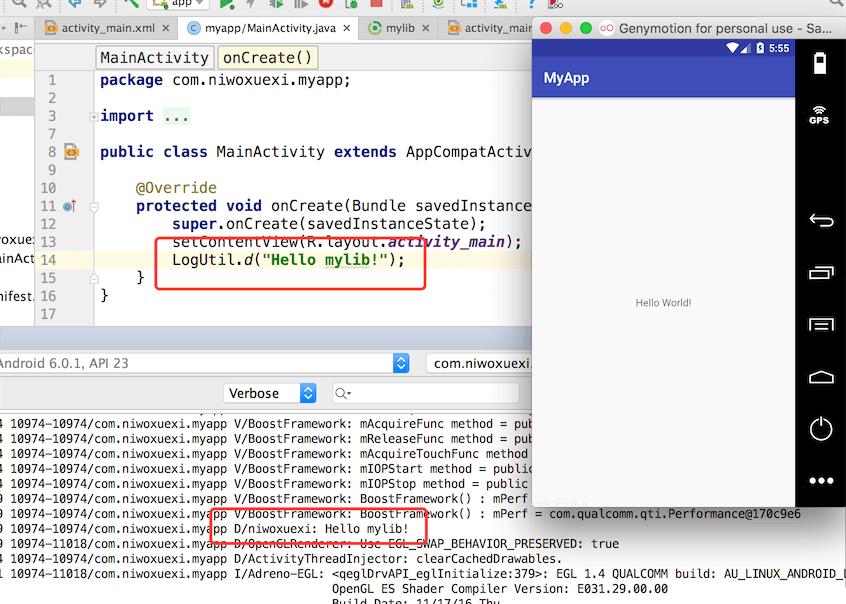Open the app run configuration dropdown
The image size is (846, 604).
[x=178, y=4]
